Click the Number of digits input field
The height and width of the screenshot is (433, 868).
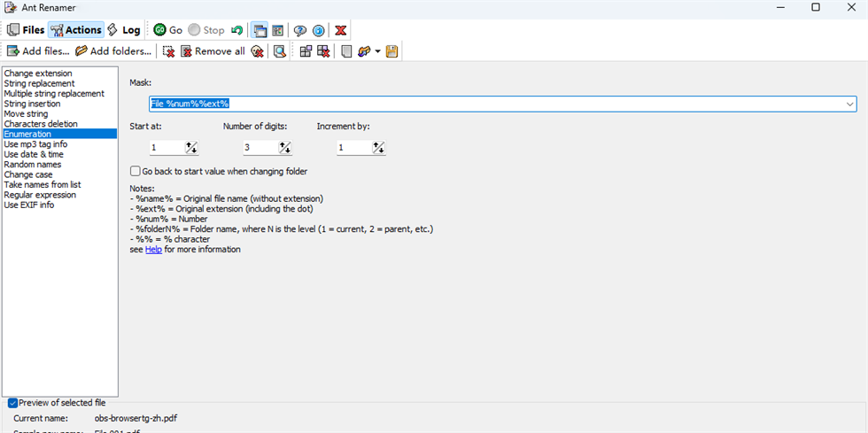[260, 148]
